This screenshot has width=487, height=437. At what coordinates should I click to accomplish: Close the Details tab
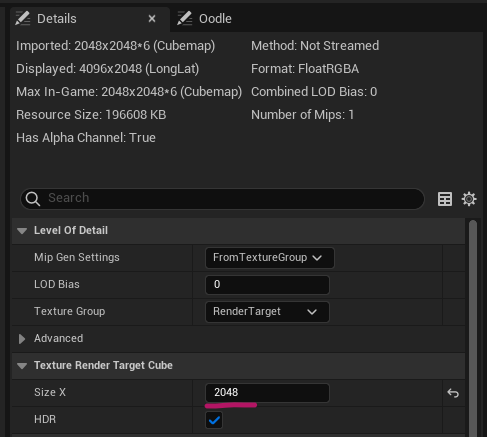[152, 19]
